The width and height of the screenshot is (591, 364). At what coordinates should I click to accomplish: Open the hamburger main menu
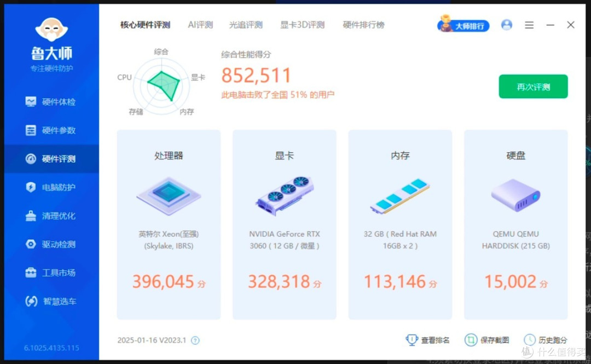pos(529,25)
